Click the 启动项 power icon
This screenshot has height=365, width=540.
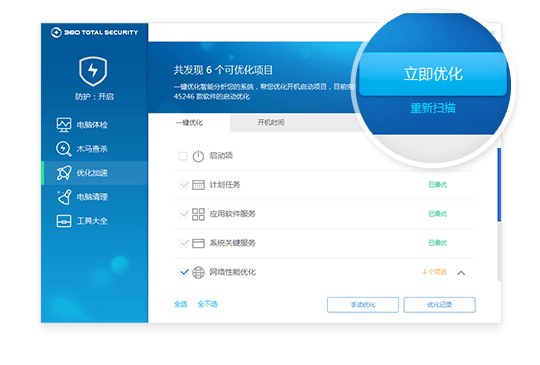tap(198, 156)
